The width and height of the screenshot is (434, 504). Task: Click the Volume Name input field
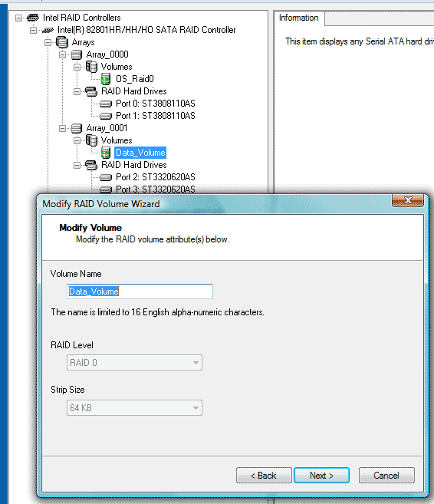(x=140, y=292)
